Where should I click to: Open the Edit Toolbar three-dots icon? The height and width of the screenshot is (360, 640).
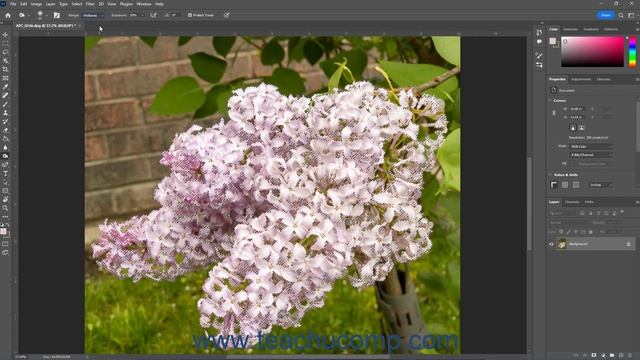point(5,217)
